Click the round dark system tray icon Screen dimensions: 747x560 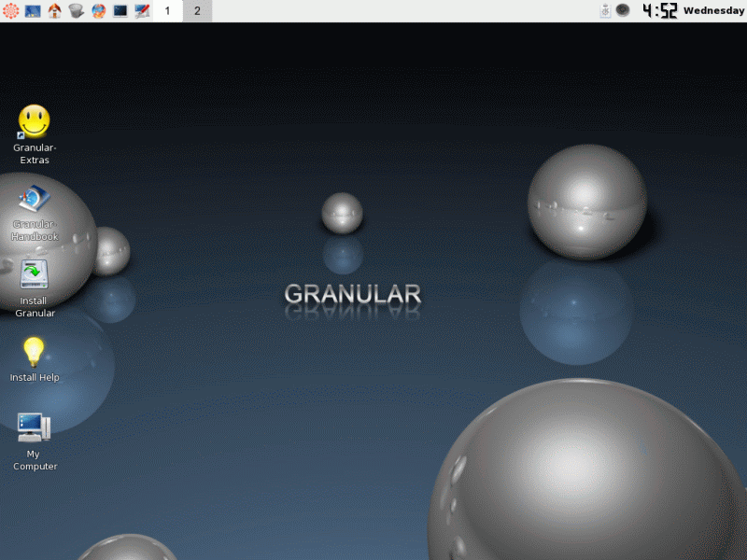[623, 11]
